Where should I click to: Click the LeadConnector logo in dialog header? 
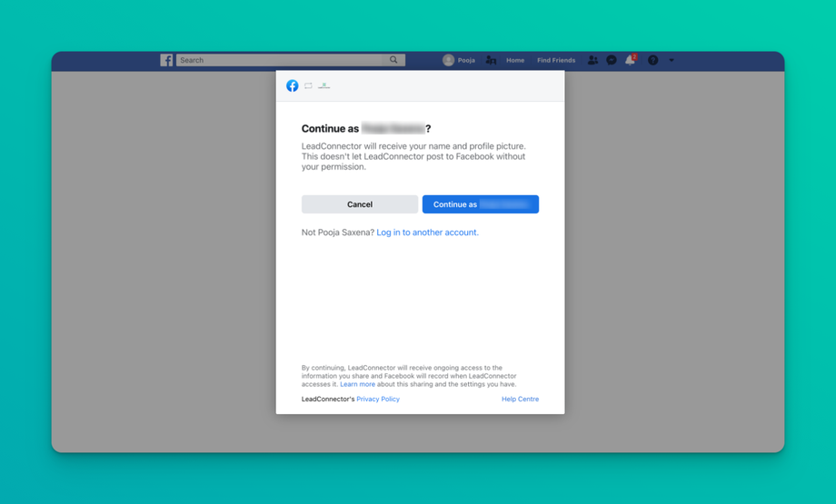324,85
